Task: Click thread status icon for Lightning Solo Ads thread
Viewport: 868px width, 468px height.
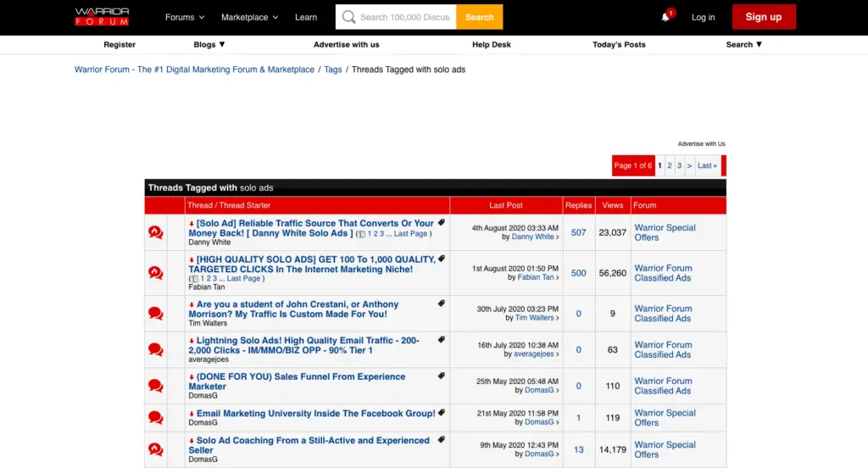Action: tap(156, 349)
